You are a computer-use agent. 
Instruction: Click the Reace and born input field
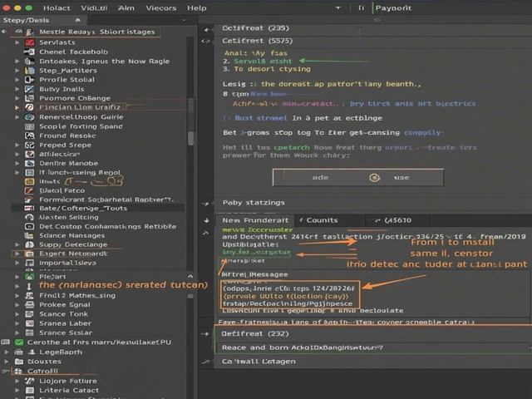(372, 347)
